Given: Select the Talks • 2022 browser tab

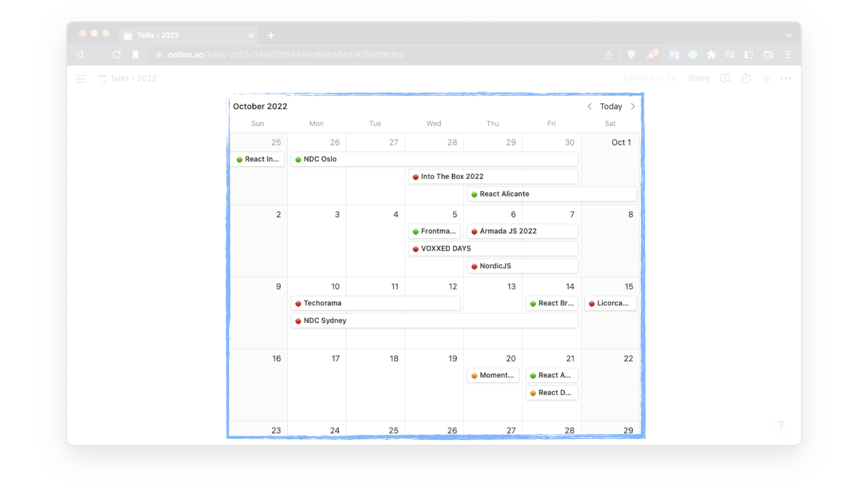Looking at the screenshot, I should (188, 35).
